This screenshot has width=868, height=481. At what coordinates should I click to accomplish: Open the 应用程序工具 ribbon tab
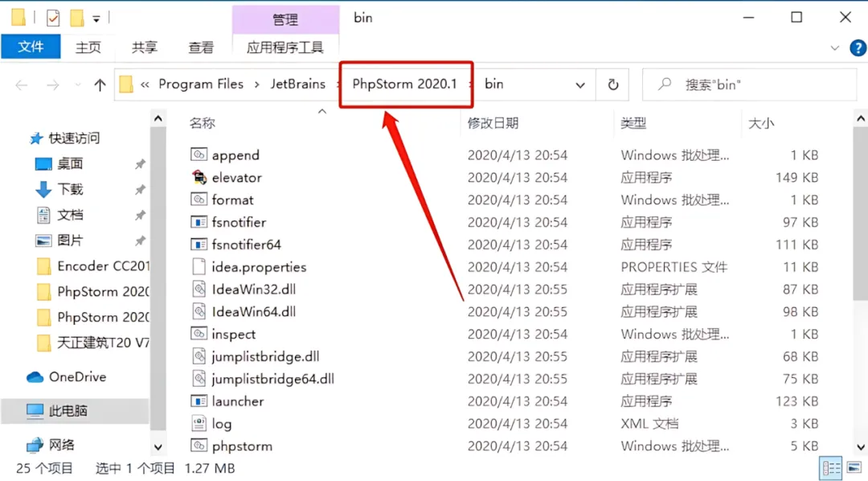click(285, 47)
